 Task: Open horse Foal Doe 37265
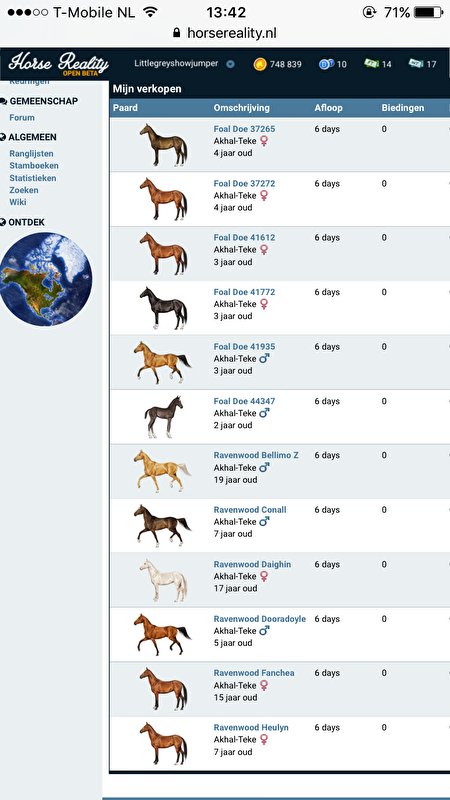tap(244, 129)
